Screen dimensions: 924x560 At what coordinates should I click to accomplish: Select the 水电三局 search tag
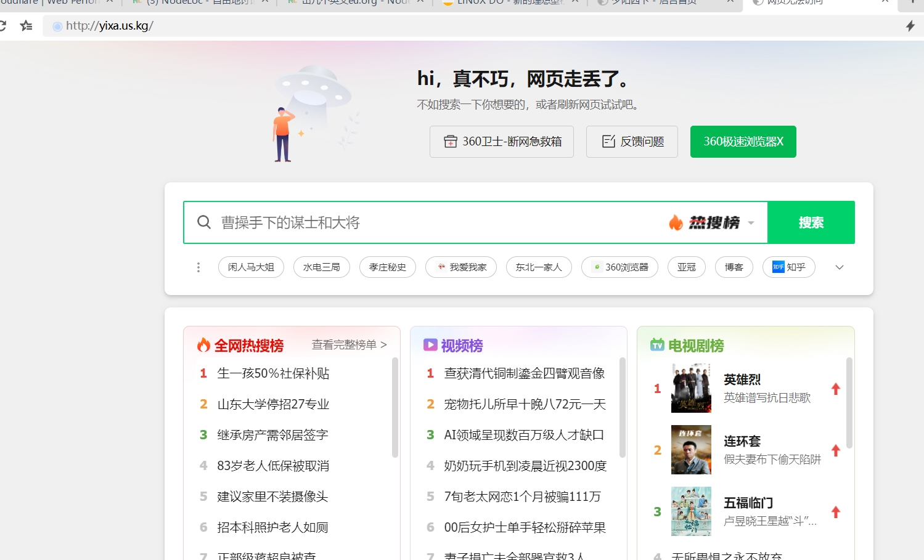(322, 267)
